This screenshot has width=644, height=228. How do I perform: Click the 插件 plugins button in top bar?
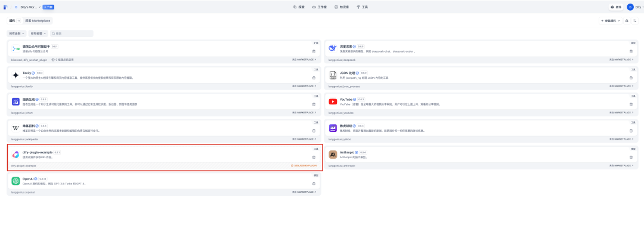coord(616,7)
